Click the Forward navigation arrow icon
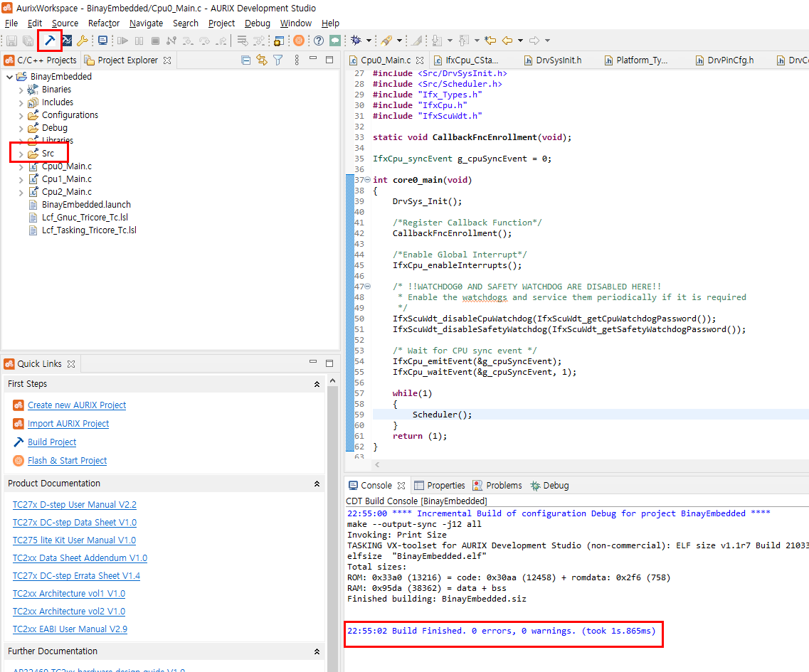The height and width of the screenshot is (672, 809). pyautogui.click(x=534, y=41)
